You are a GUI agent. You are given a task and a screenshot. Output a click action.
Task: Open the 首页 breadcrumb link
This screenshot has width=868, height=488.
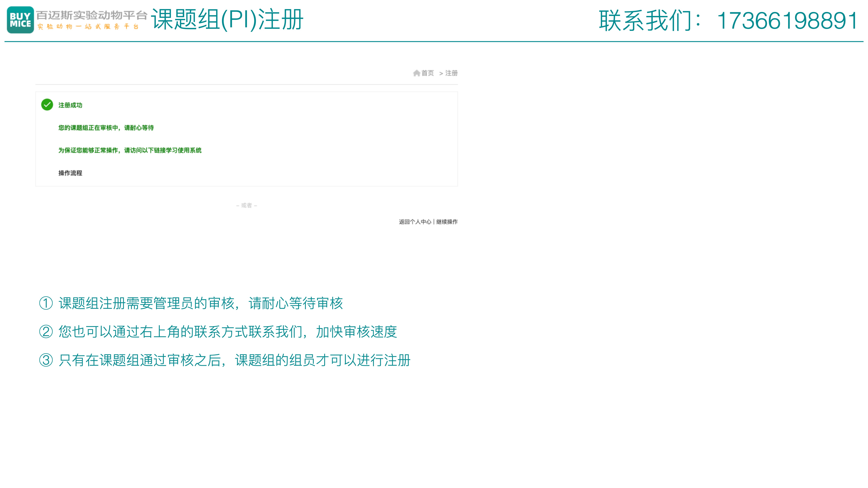(428, 73)
